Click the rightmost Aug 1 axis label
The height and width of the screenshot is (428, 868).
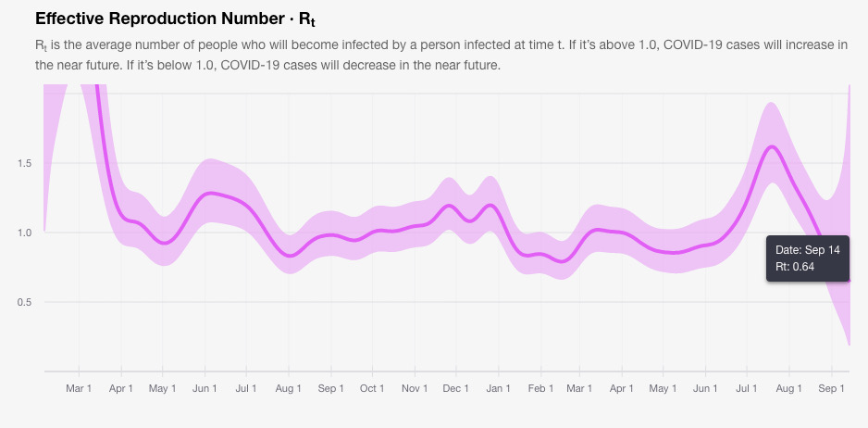[788, 388]
